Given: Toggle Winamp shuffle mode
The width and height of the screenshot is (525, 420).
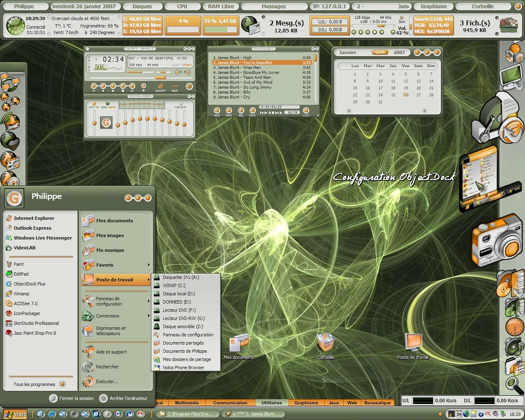Looking at the screenshot, I should tap(160, 87).
